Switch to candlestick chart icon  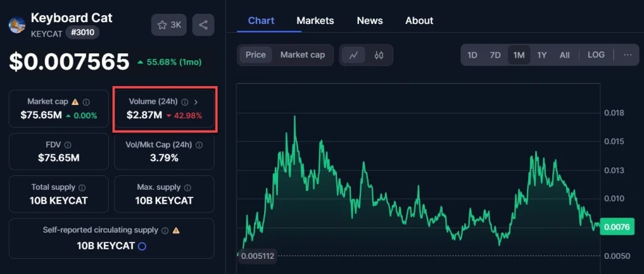[379, 55]
